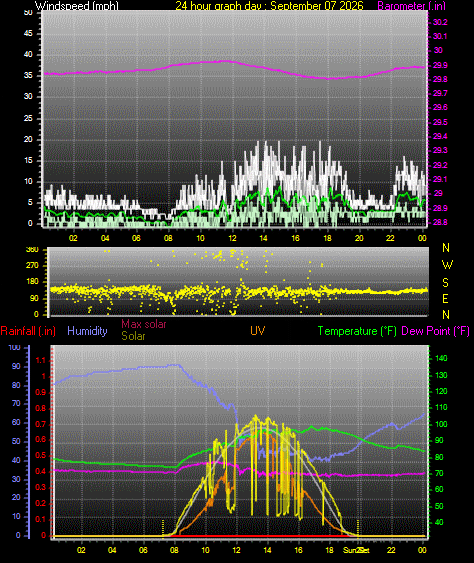Click the "30.2" barometer axis value
Screen dimensions: 474x563
click(x=440, y=22)
